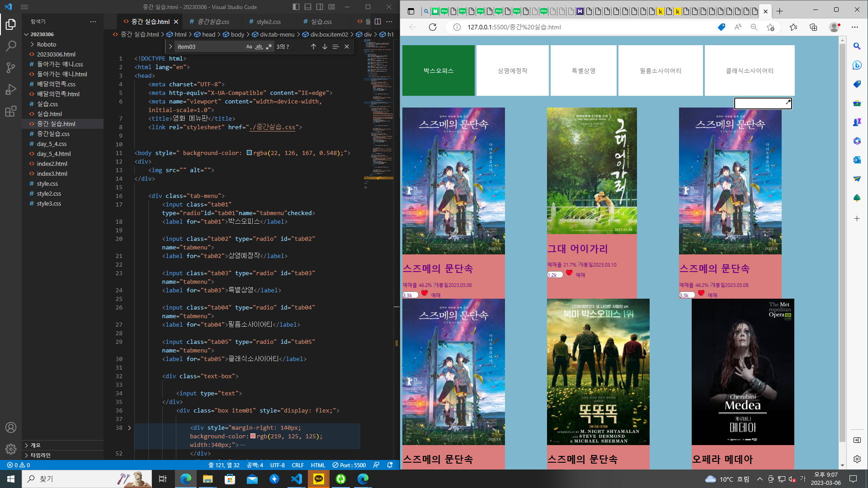
Task: Open notifications bell in status bar
Action: (x=390, y=465)
